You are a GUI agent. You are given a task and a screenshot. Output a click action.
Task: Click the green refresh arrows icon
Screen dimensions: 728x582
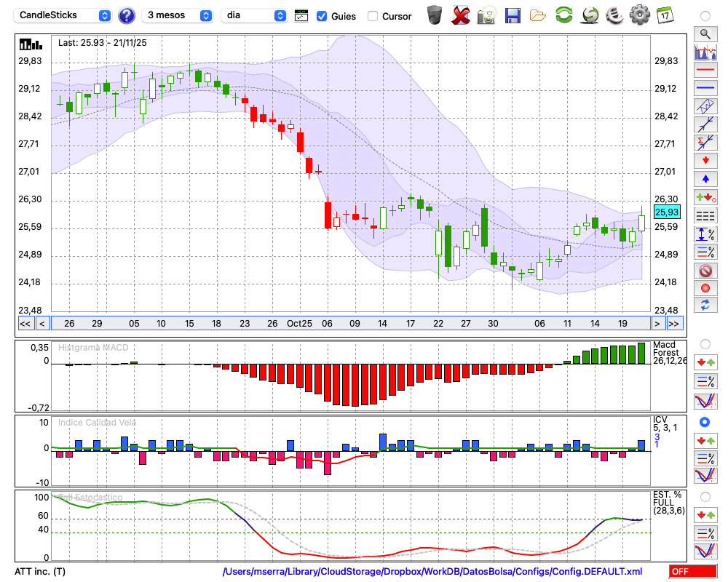pos(563,15)
